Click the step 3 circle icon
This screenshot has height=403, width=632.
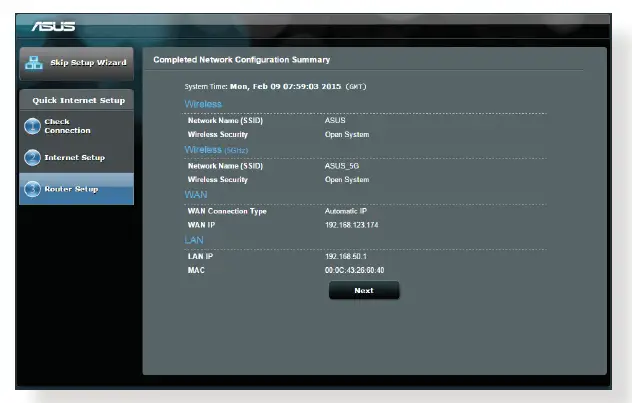(x=32, y=189)
